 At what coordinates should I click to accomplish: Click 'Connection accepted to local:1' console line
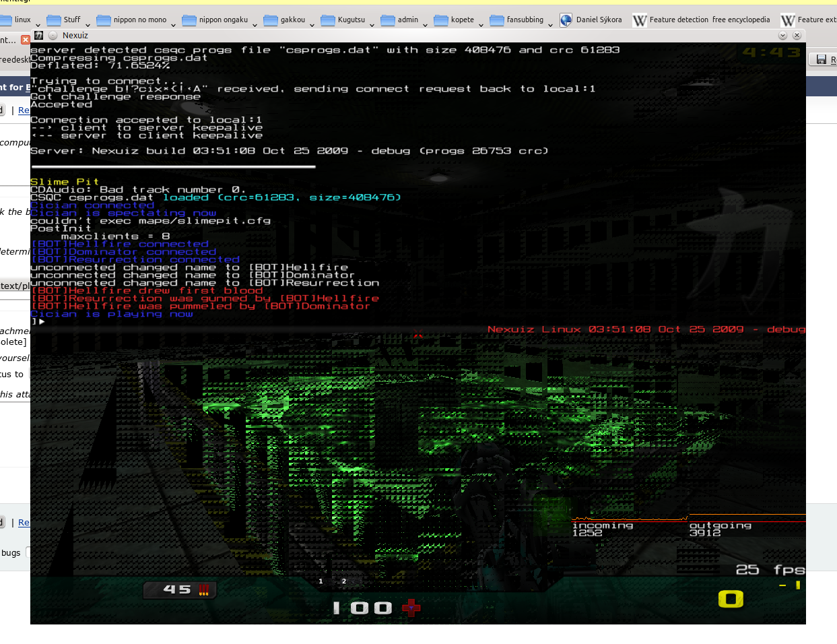[x=146, y=120]
